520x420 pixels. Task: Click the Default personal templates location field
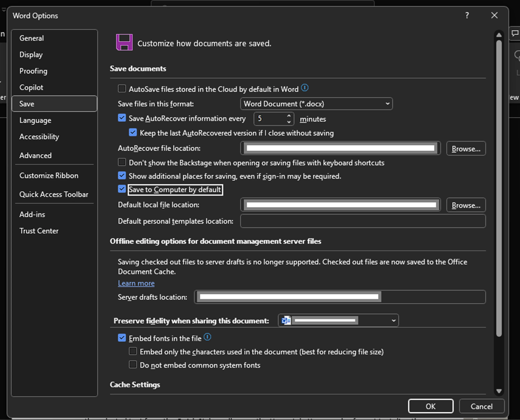pos(363,221)
